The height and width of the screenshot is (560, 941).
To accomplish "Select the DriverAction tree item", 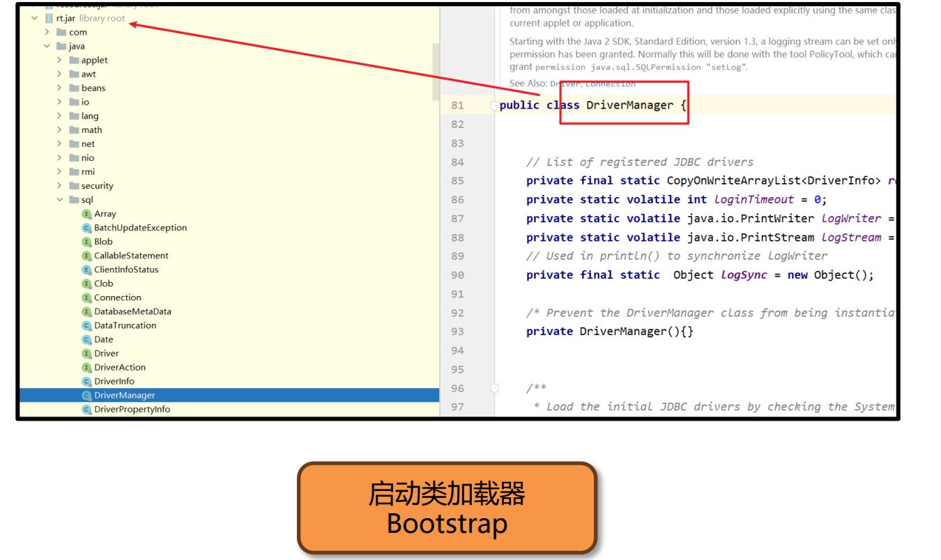I will (x=120, y=367).
